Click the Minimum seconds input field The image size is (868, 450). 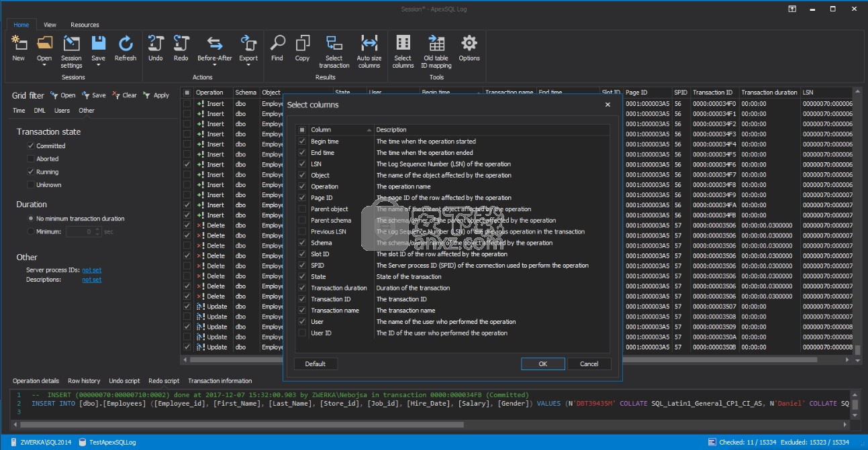79,231
